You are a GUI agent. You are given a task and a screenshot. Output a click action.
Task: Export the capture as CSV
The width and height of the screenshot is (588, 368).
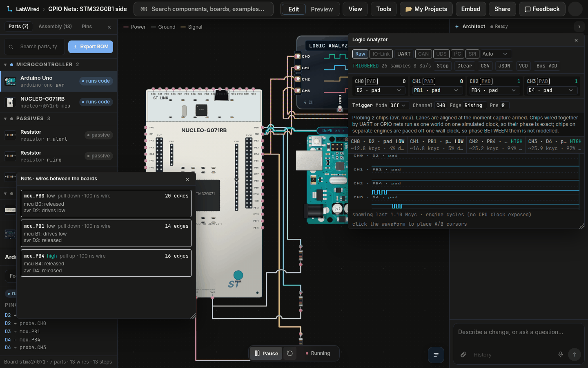[x=485, y=66]
